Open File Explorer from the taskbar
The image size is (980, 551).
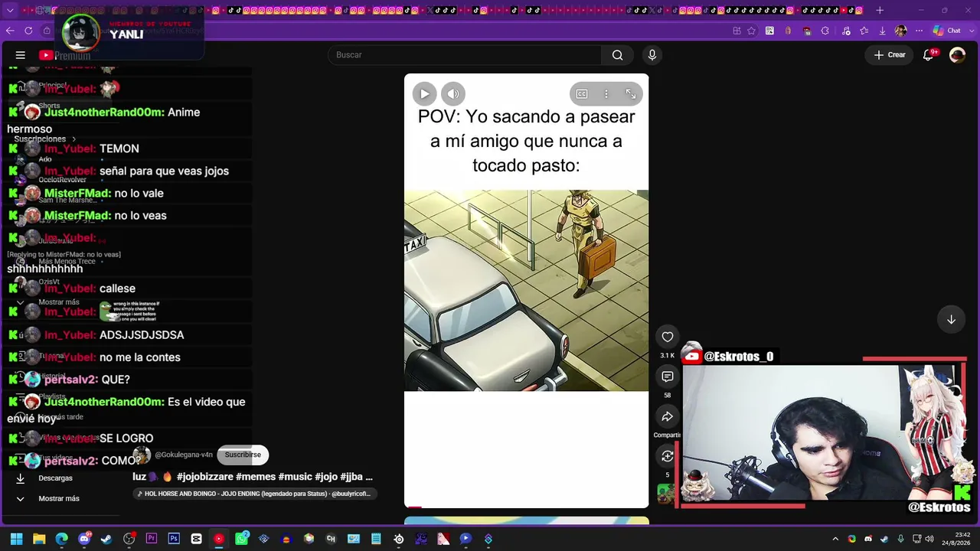point(39,539)
